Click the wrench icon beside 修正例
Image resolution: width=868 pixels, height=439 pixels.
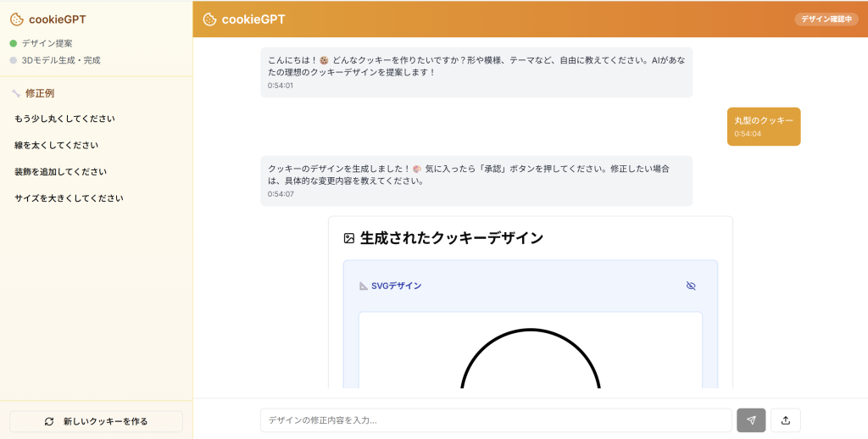point(16,93)
